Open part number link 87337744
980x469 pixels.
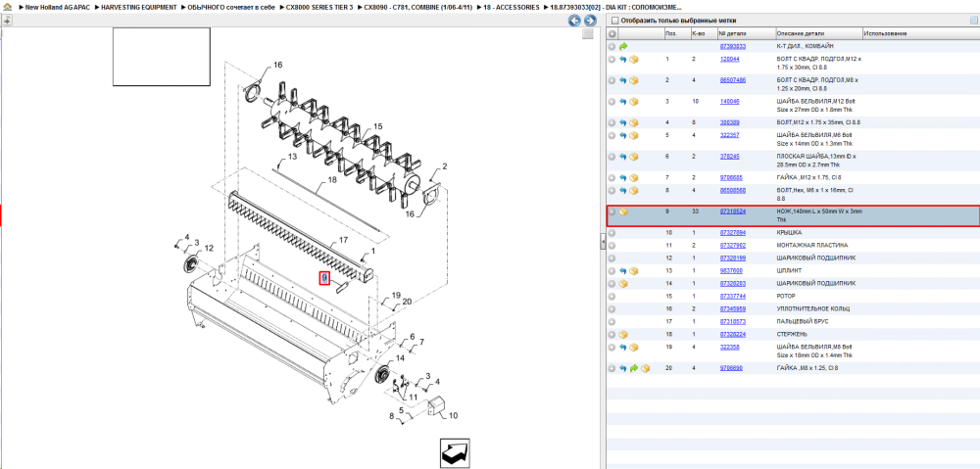pyautogui.click(x=732, y=296)
